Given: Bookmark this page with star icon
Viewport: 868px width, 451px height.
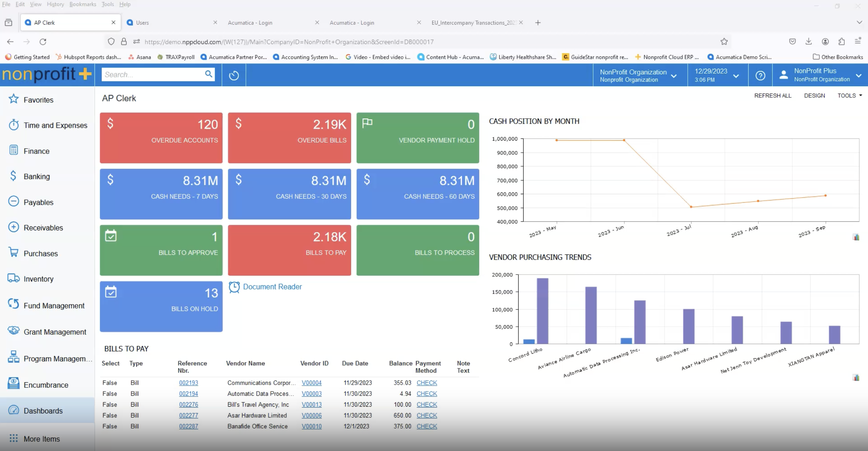Looking at the screenshot, I should (724, 41).
